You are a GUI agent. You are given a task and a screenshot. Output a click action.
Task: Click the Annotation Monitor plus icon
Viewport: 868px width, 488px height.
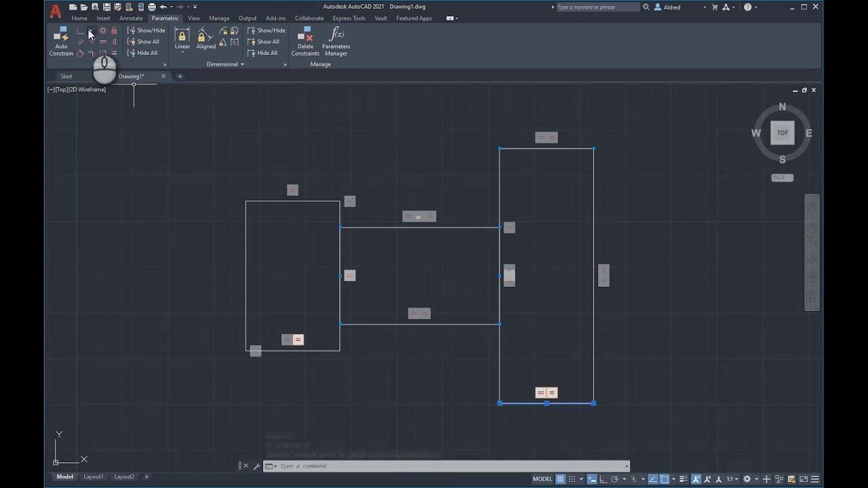pyautogui.click(x=766, y=479)
